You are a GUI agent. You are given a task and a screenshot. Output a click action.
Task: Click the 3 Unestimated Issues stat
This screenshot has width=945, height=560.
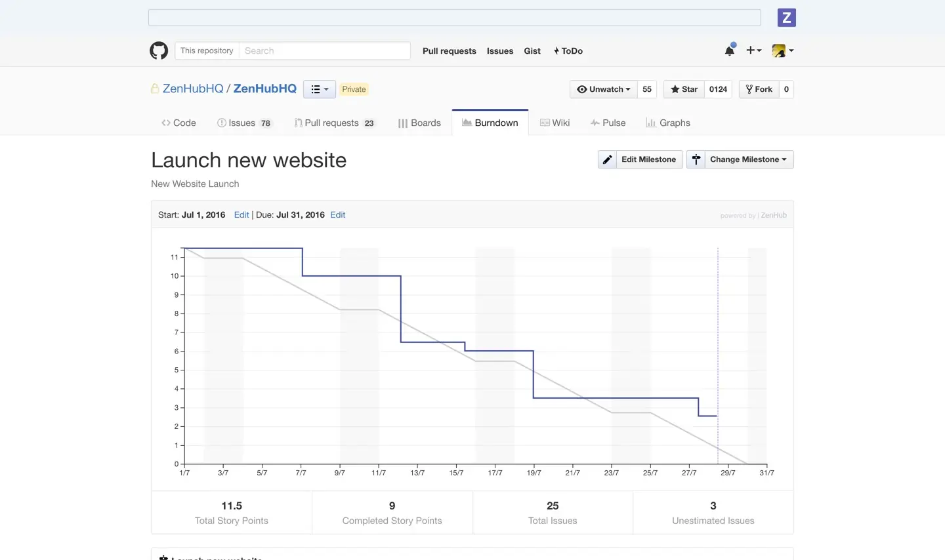713,513
